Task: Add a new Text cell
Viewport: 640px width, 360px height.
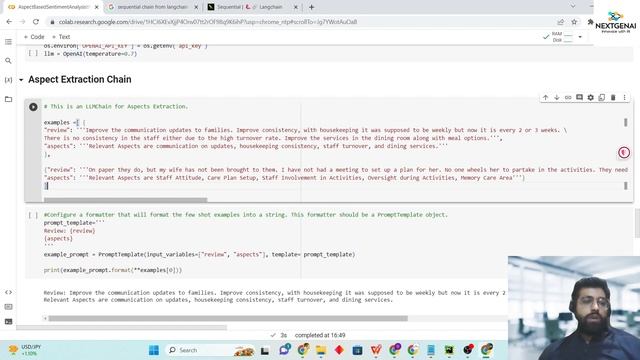Action: pos(61,37)
